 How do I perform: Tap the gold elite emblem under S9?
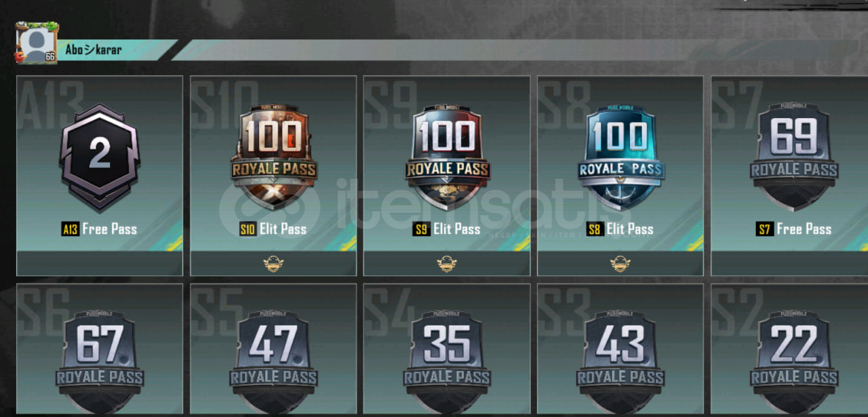click(447, 264)
